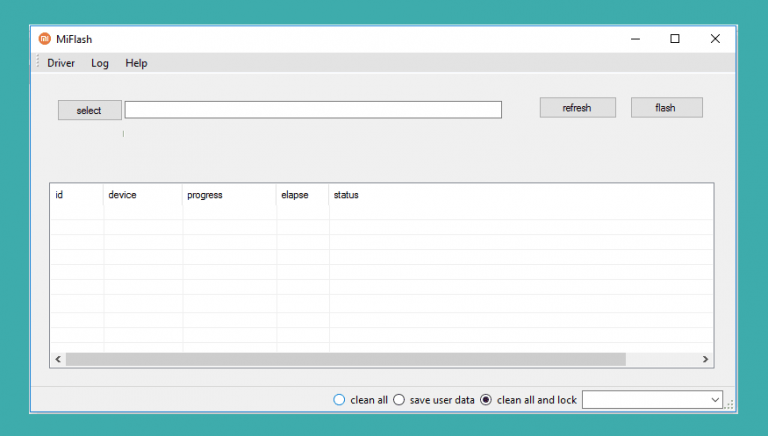Click the 'device' column header
This screenshot has width=768, height=436.
pyautogui.click(x=143, y=195)
